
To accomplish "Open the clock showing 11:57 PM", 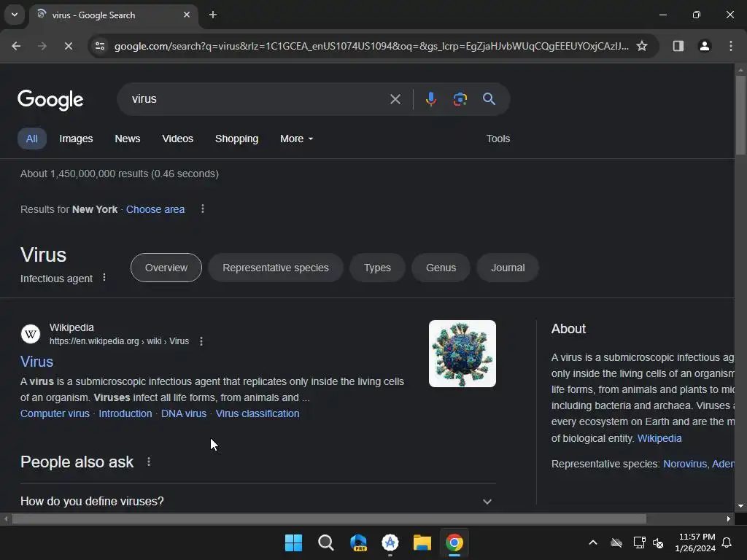I will click(x=695, y=542).
